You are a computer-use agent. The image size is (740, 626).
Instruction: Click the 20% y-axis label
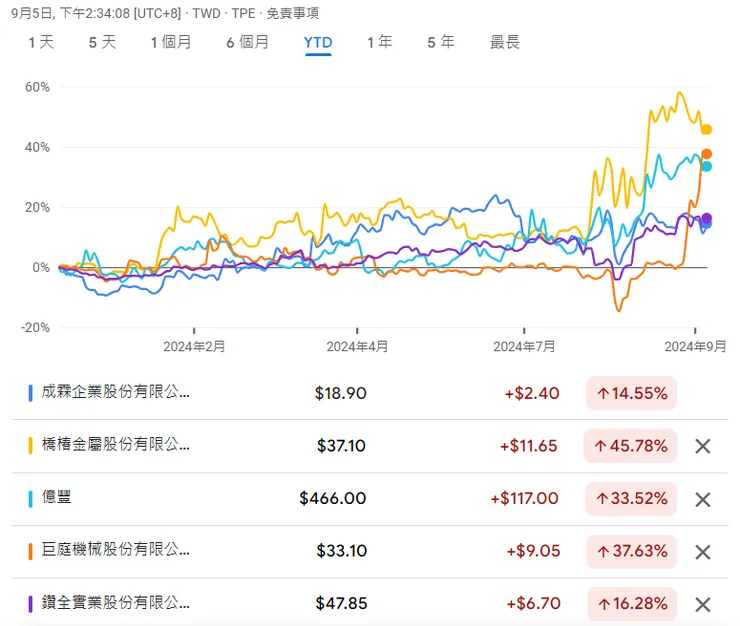[x=37, y=207]
